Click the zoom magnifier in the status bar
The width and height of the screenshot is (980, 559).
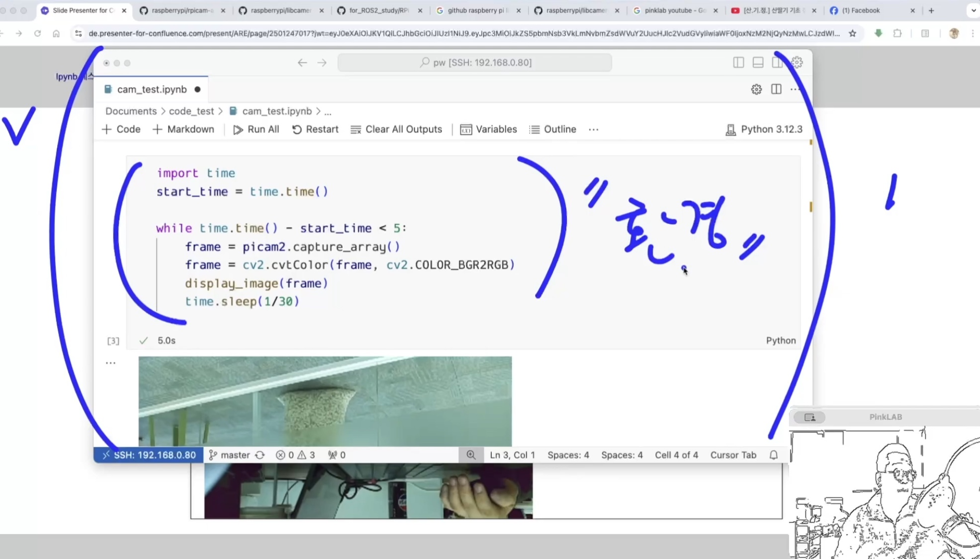[x=471, y=455]
